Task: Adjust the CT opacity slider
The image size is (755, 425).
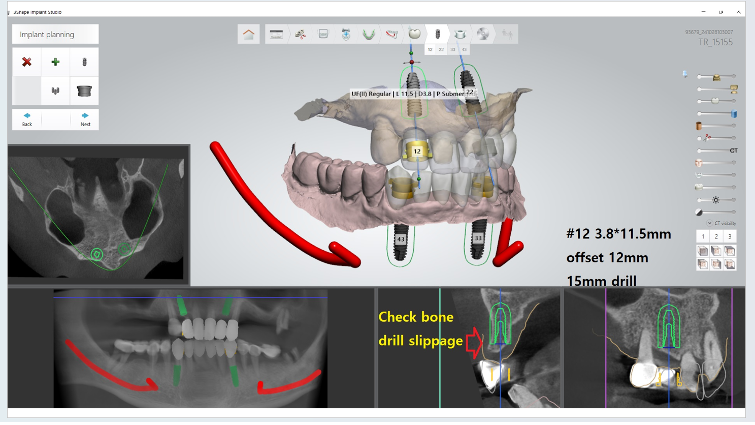Action: point(715,150)
